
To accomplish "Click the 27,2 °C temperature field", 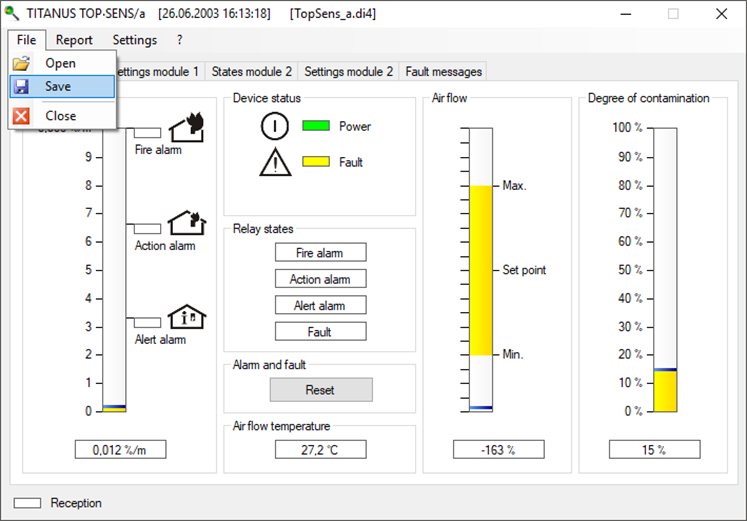I will click(321, 450).
